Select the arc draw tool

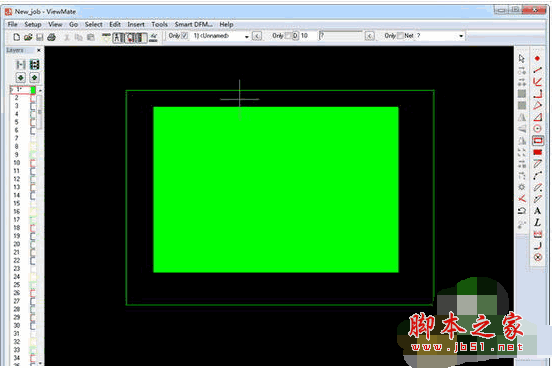[537, 175]
